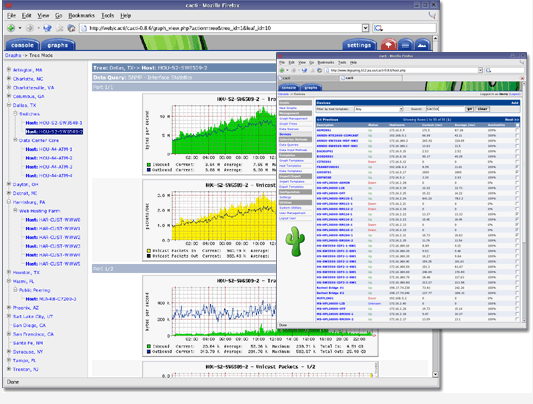The image size is (533, 404).
Task: Open the Bookmarks menu in the rear Firefox window
Action: (82, 16)
